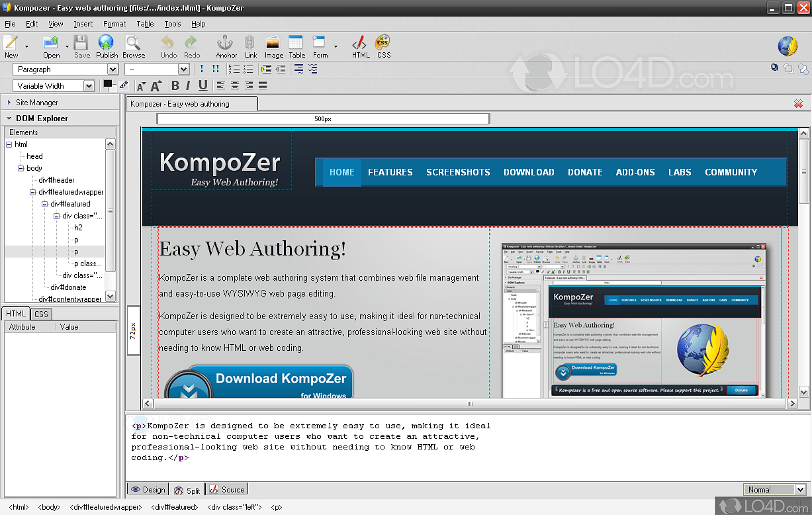This screenshot has height=515, width=812.
Task: Select the Kompozer - Easy web authoring tab
Action: click(191, 104)
